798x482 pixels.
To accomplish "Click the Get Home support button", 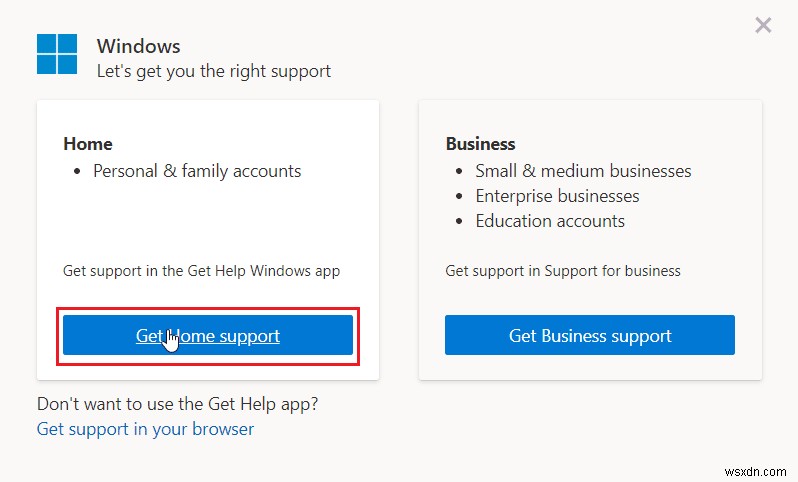I will click(x=208, y=336).
